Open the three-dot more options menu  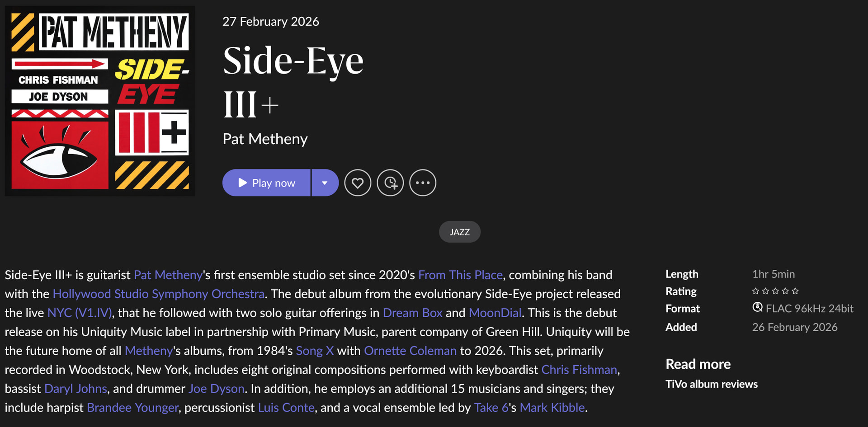(x=423, y=183)
